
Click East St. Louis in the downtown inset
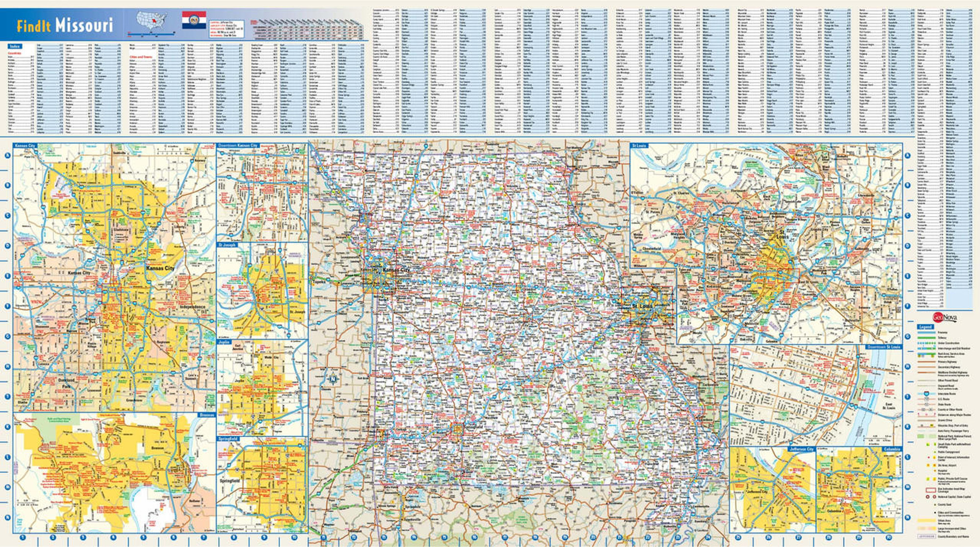click(888, 406)
